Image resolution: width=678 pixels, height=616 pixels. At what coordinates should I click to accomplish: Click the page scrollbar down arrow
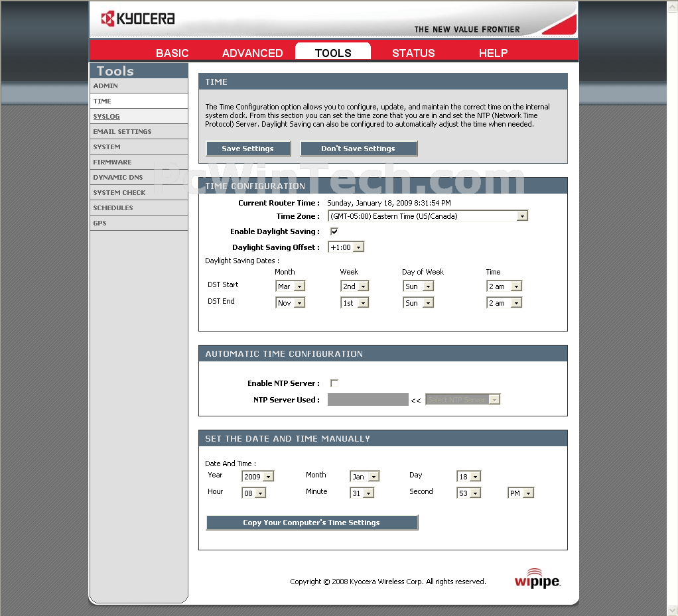coord(673,610)
